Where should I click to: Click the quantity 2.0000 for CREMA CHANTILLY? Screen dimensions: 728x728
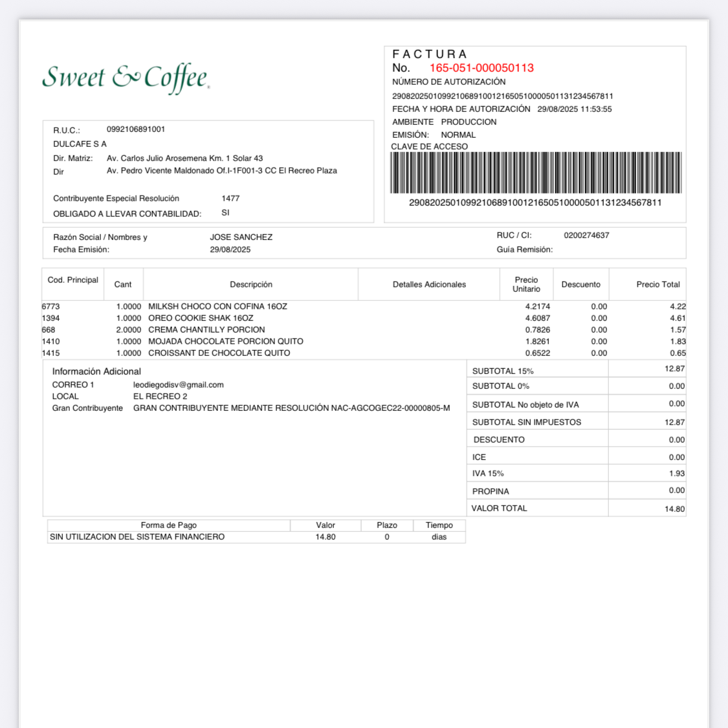tap(129, 329)
